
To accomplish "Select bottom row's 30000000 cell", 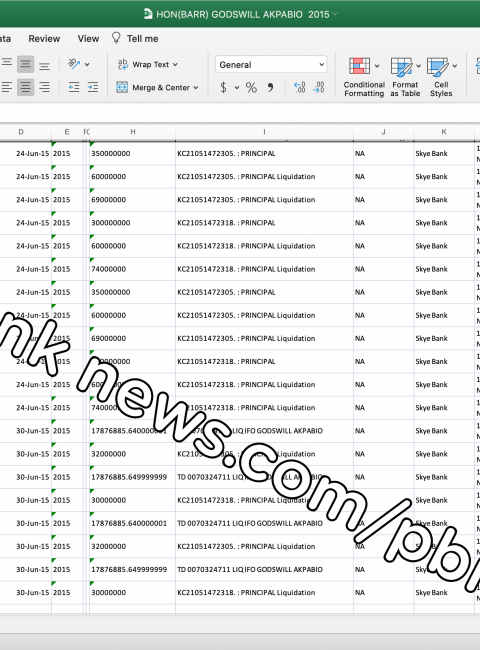I will coord(132,592).
